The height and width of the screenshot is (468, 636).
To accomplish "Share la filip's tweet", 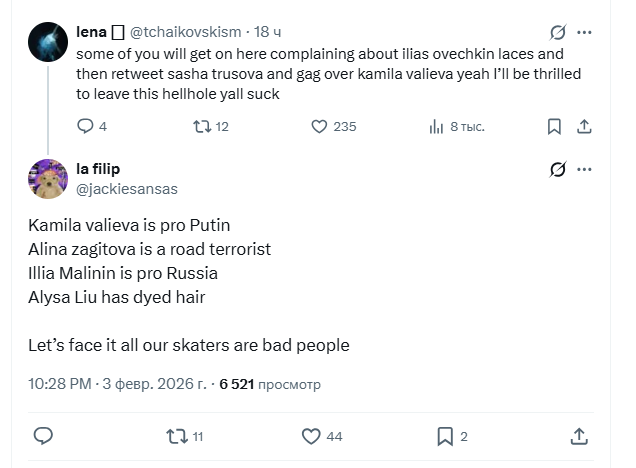I will coord(579,436).
